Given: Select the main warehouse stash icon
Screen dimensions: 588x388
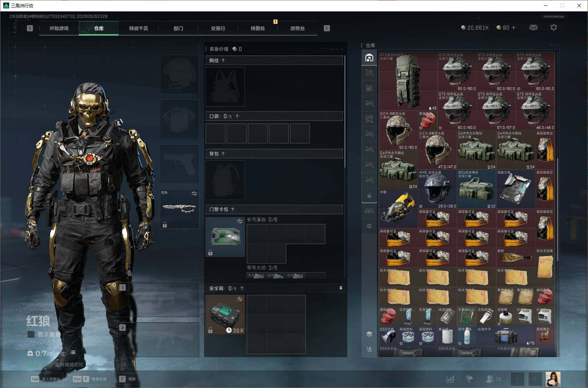Looking at the screenshot, I should tap(369, 58).
